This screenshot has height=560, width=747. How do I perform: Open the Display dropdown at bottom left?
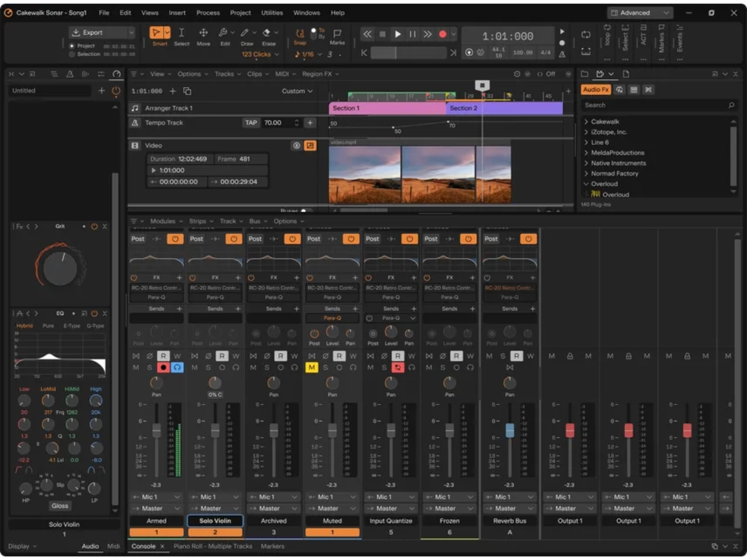click(22, 546)
